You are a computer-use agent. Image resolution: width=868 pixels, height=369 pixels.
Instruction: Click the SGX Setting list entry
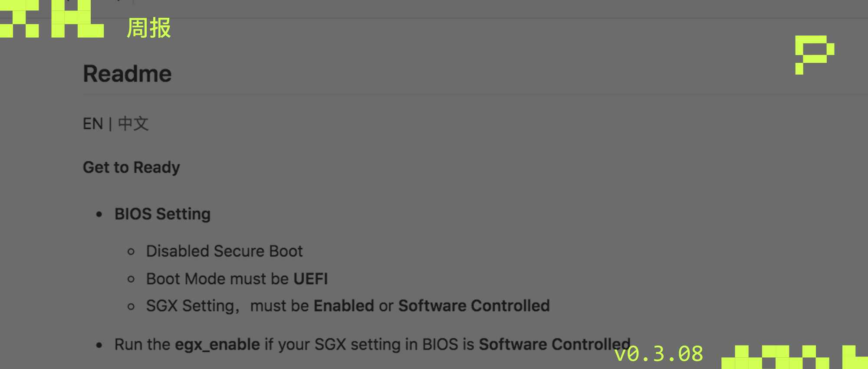click(348, 306)
